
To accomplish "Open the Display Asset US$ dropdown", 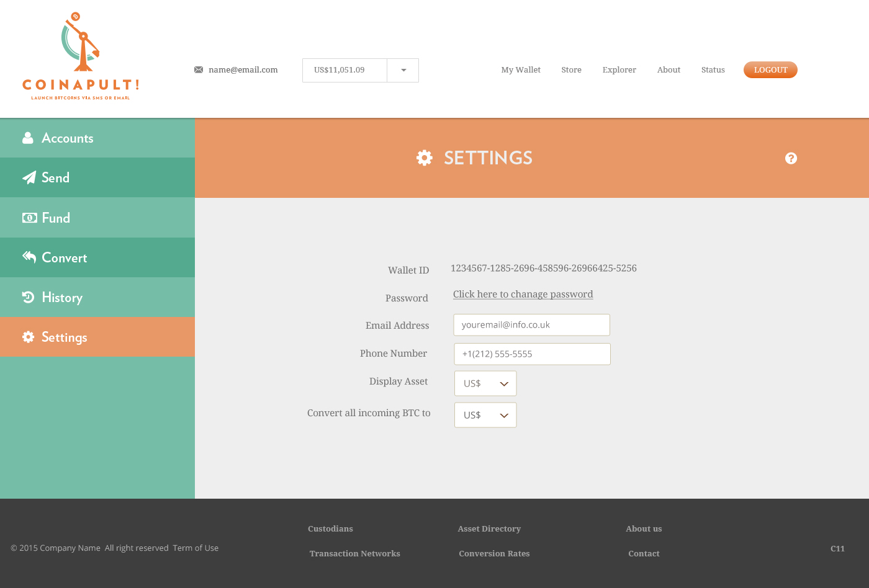I will tap(485, 383).
